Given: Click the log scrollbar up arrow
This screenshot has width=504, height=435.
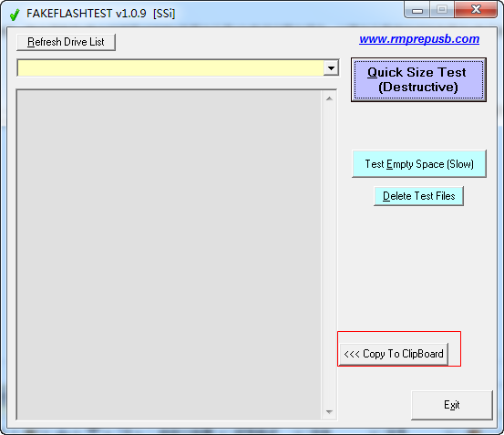Looking at the screenshot, I should [329, 98].
